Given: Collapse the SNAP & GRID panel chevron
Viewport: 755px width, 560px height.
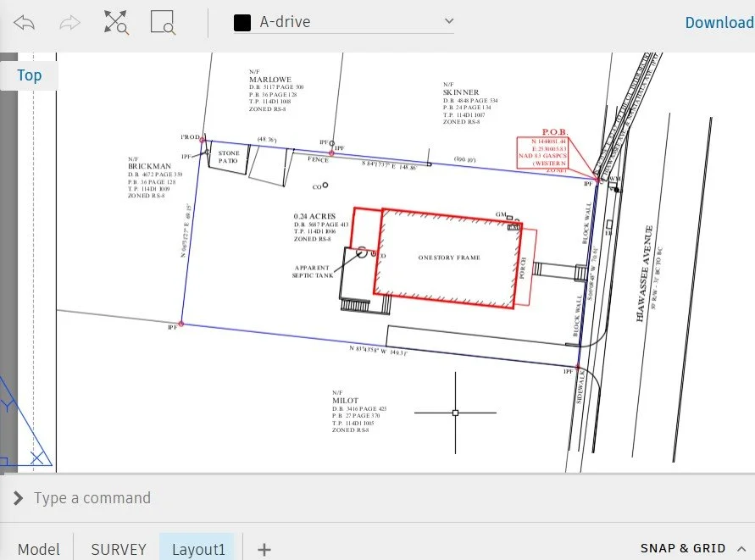Looking at the screenshot, I should 741,548.
